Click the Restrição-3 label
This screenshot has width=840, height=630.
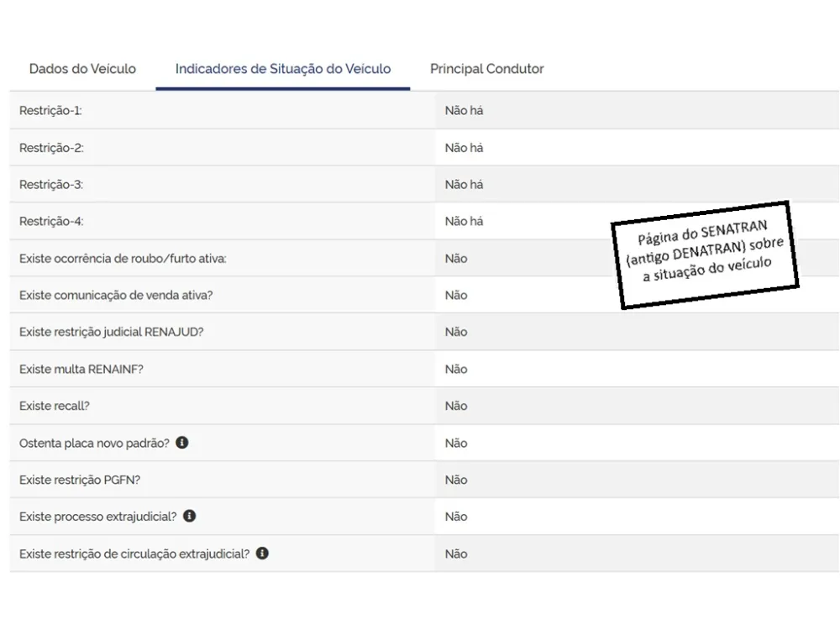(x=51, y=184)
